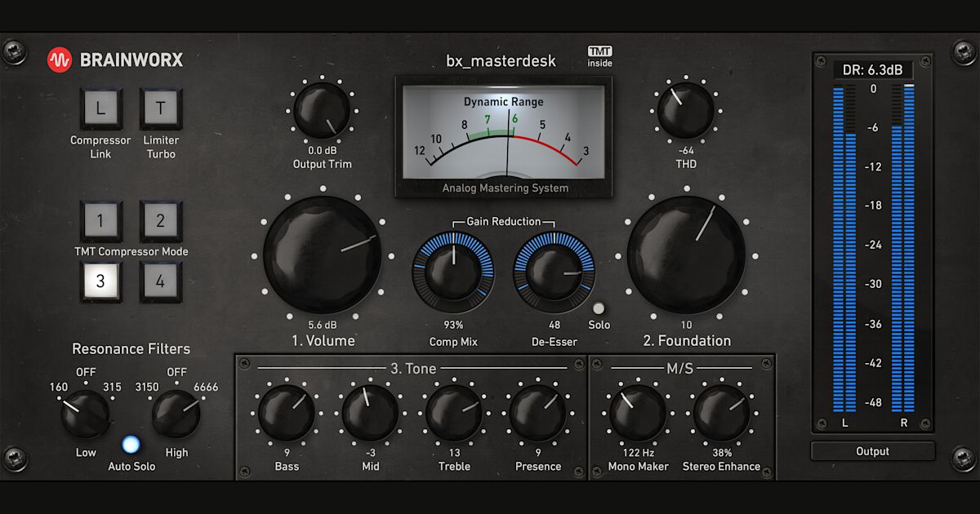Click the Gain Reduction label
The height and width of the screenshot is (514, 980).
coord(504,221)
